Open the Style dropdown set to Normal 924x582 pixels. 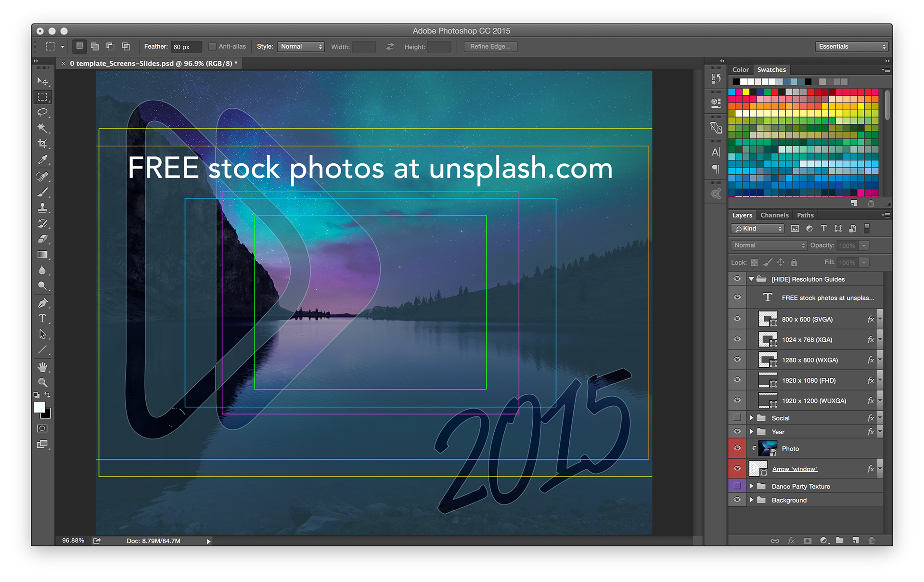click(301, 47)
